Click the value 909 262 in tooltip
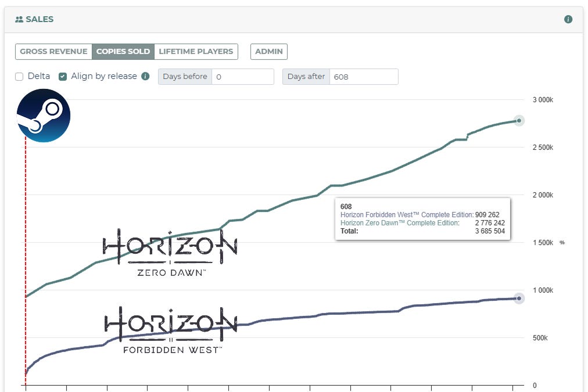588x392 pixels. [487, 215]
